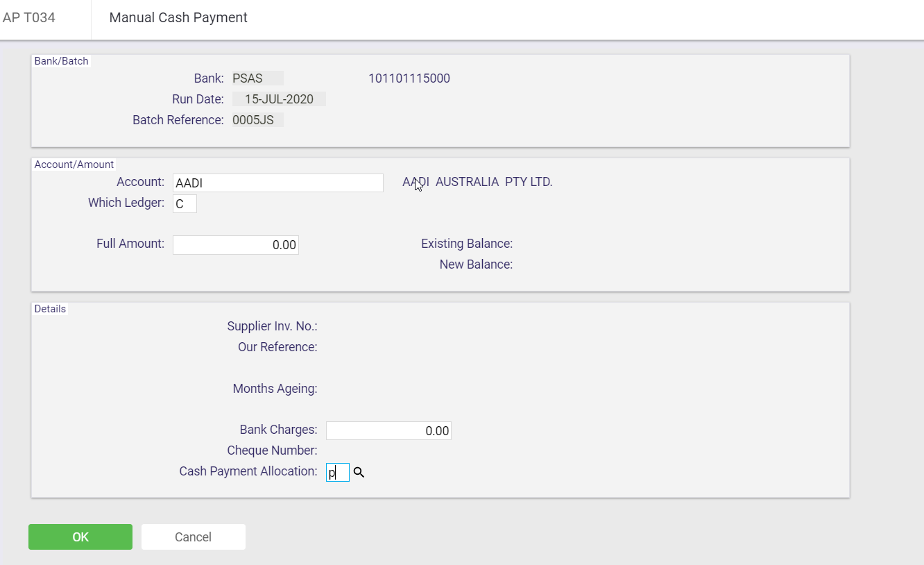Click supplier name AADI AUSTRALIA PTY LTD.
The image size is (924, 565).
[x=477, y=182]
